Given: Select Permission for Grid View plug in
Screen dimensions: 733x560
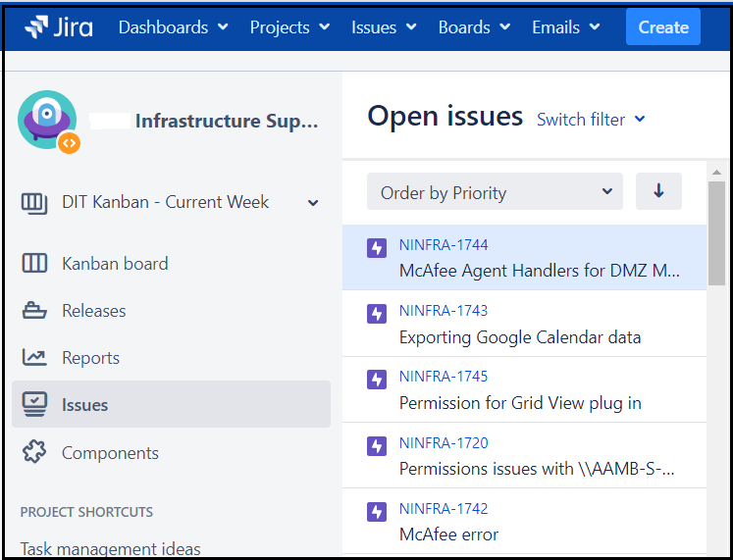Looking at the screenshot, I should (x=520, y=403).
